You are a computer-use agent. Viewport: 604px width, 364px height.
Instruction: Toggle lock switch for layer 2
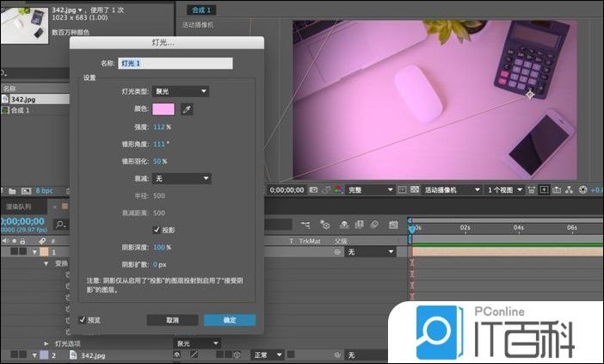pos(22,355)
